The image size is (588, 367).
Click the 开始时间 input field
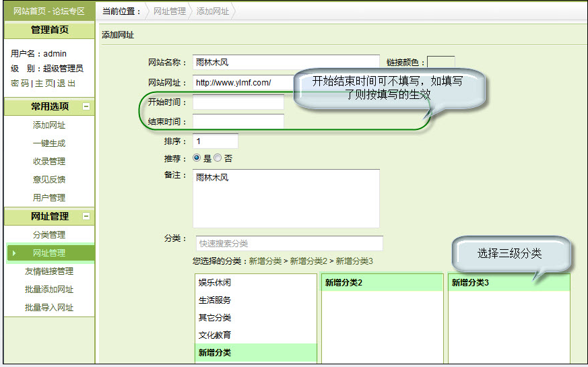pos(238,102)
